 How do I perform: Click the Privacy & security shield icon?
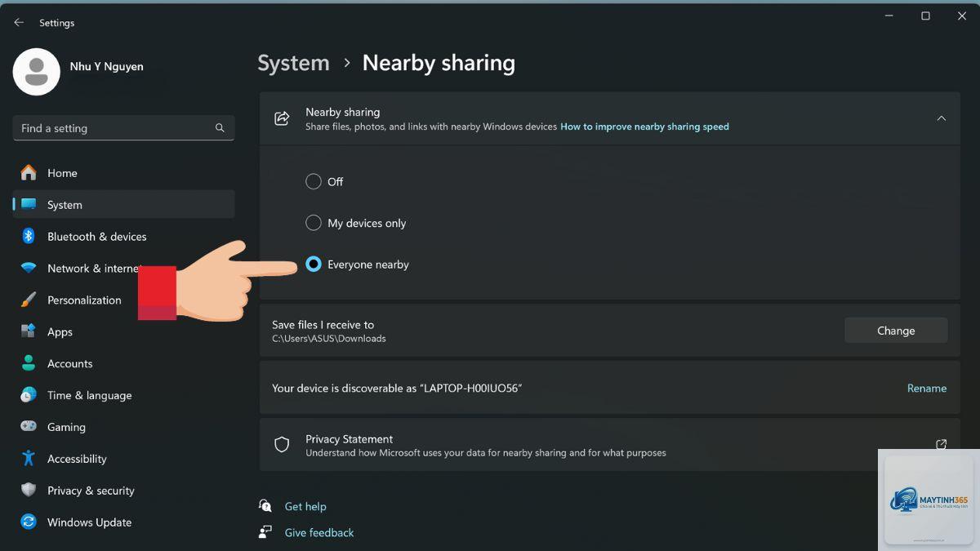pyautogui.click(x=29, y=490)
